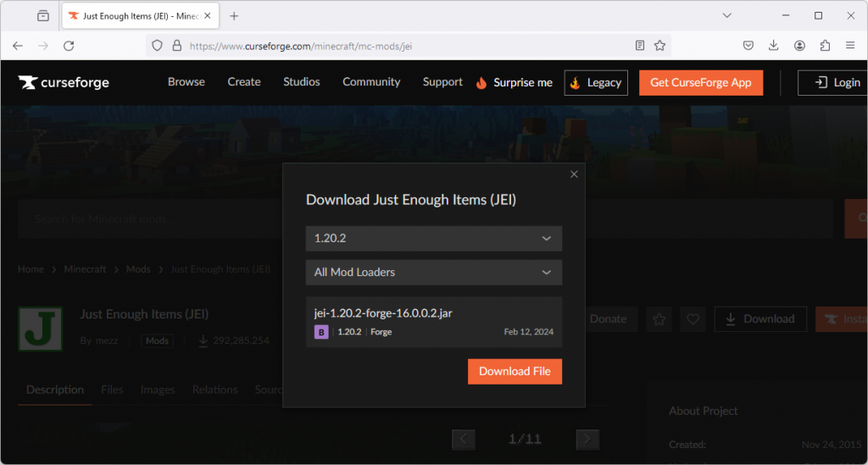
Task: Open the Browse menu item
Action: click(x=186, y=82)
